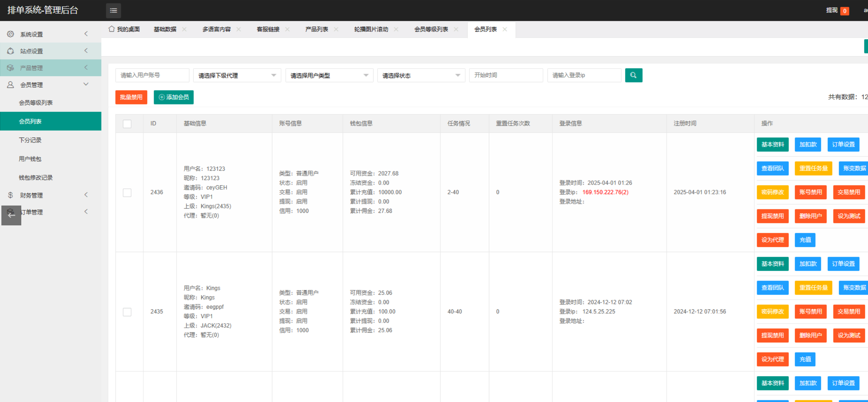Click the green search magnifier button

[633, 75]
